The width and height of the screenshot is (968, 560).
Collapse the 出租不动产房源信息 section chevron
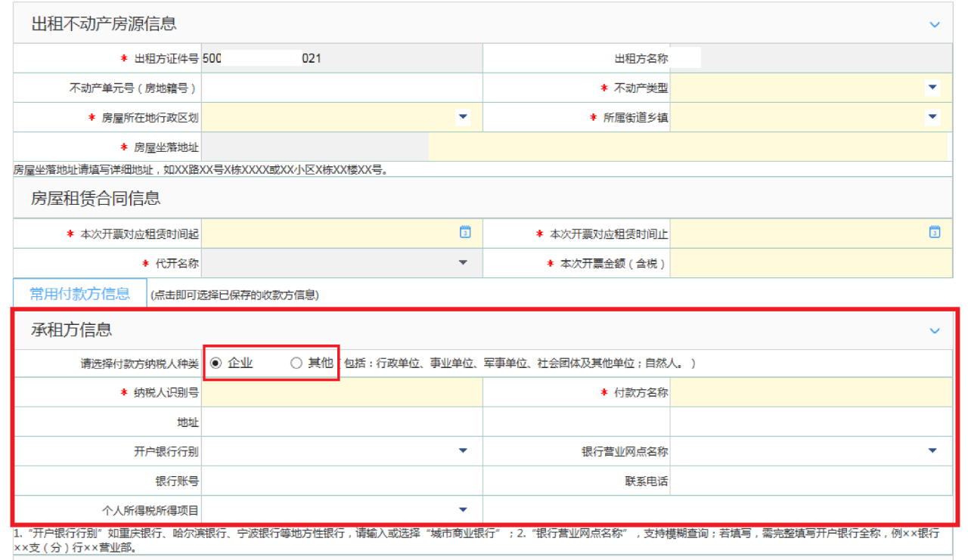coord(935,23)
